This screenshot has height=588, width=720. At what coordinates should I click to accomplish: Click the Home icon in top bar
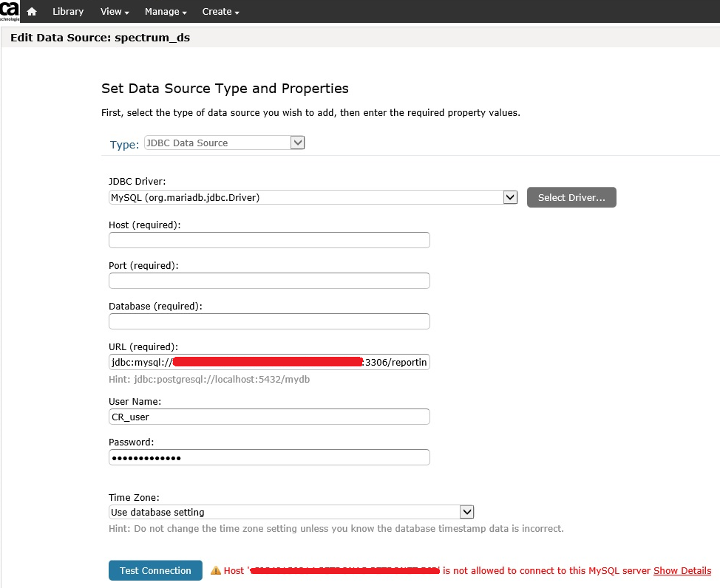point(32,12)
